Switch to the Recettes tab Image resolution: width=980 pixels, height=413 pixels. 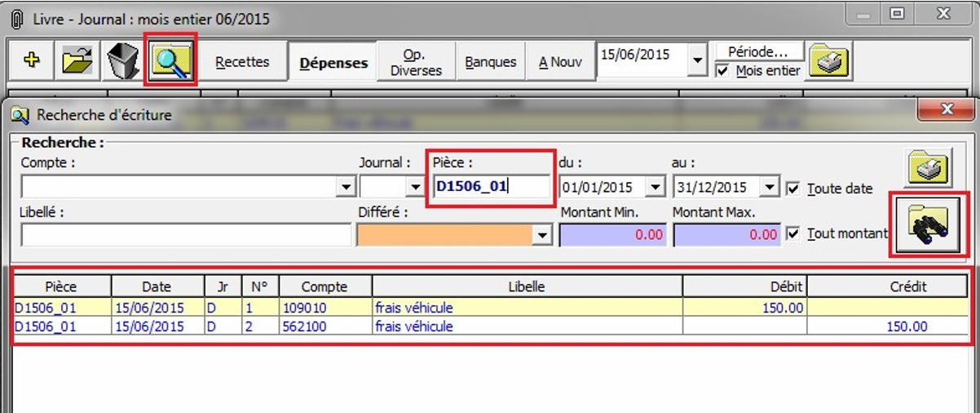[x=242, y=62]
